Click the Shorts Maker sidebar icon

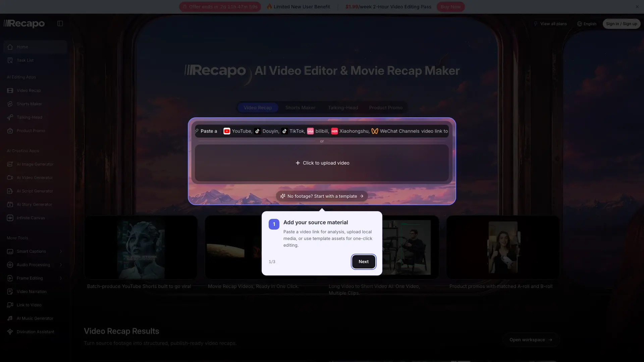click(10, 104)
